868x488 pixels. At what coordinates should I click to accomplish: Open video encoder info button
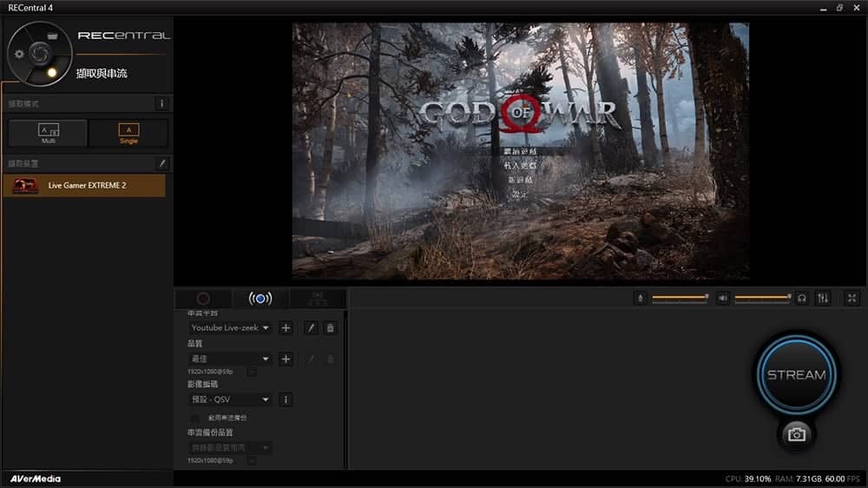(x=286, y=399)
